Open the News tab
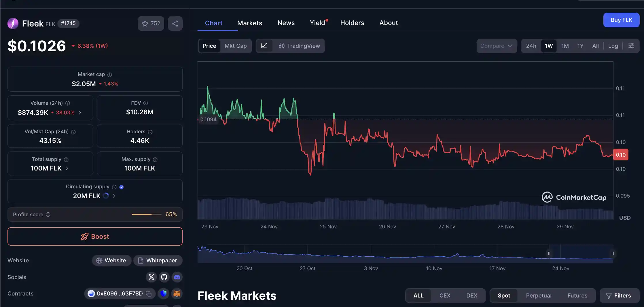 tap(286, 23)
